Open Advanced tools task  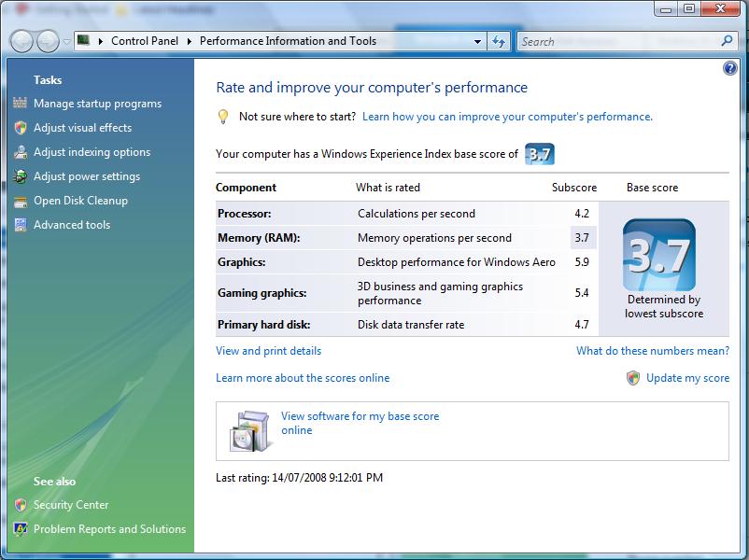point(72,225)
